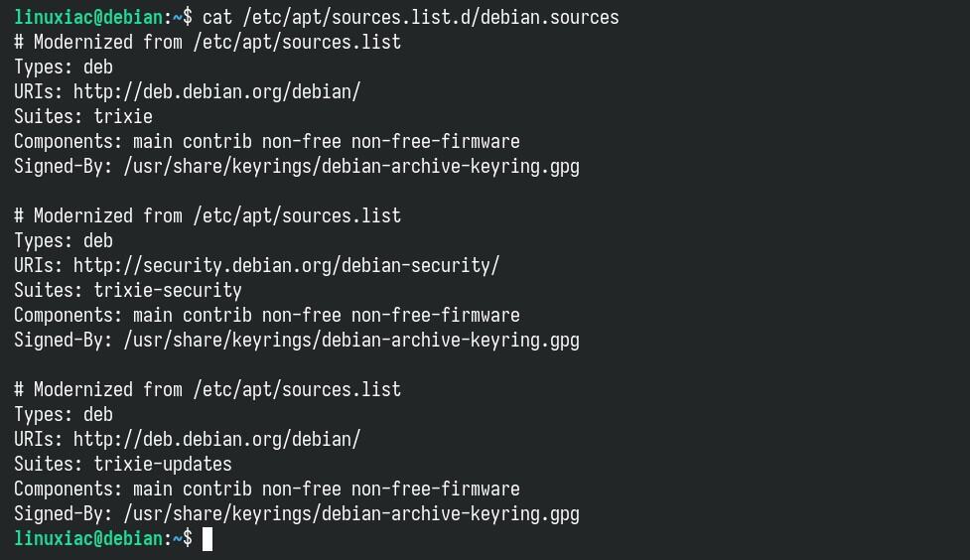This screenshot has height=560, width=970.
Task: Click the 'Suites: trixie' line
Action: [83, 116]
